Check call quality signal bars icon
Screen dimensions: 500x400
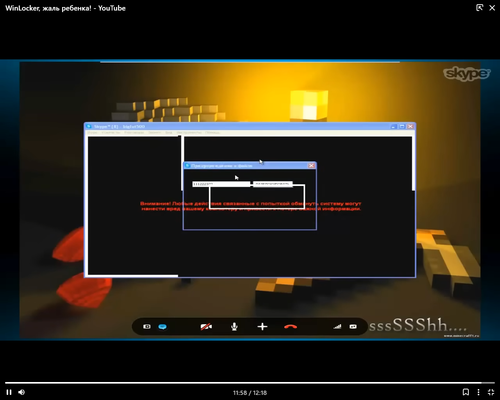point(337,327)
